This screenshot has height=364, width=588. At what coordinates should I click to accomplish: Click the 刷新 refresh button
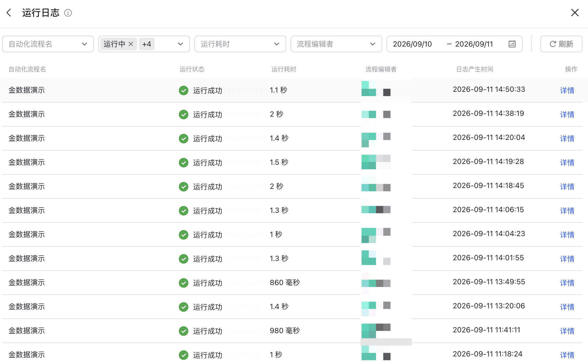pos(561,44)
